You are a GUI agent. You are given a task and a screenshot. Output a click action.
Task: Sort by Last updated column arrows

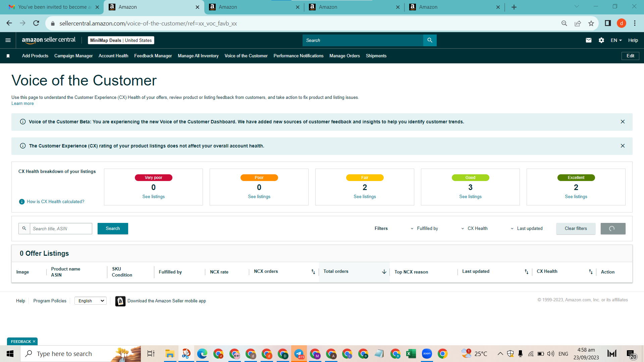(526, 272)
